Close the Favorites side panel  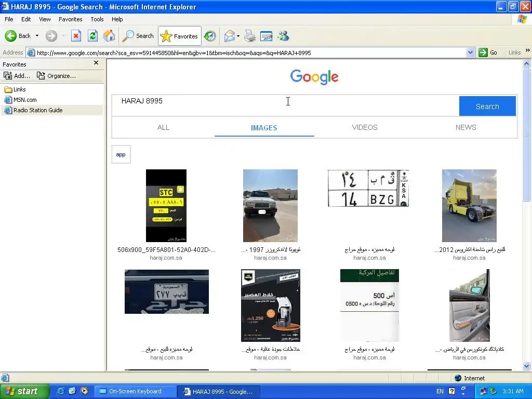tap(96, 63)
